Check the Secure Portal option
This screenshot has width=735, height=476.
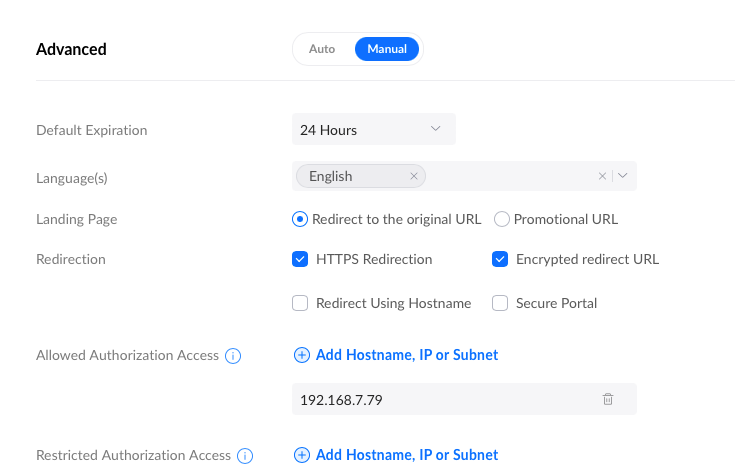point(500,303)
